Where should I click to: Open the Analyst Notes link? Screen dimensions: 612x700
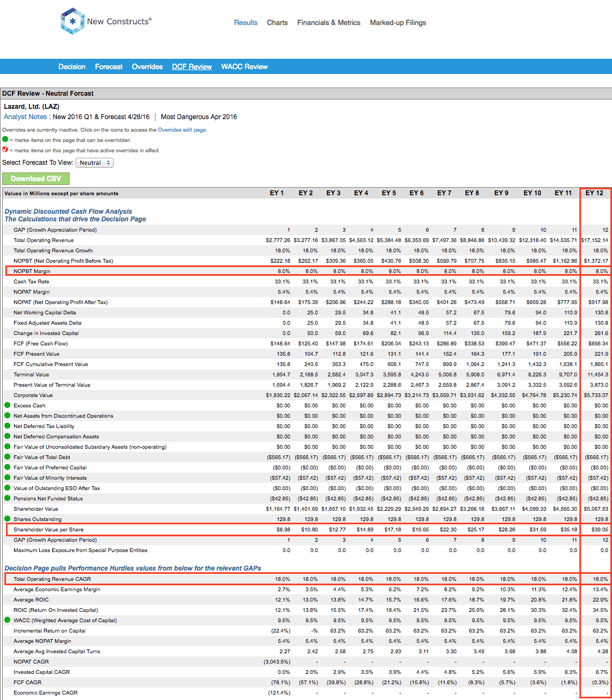tap(26, 116)
